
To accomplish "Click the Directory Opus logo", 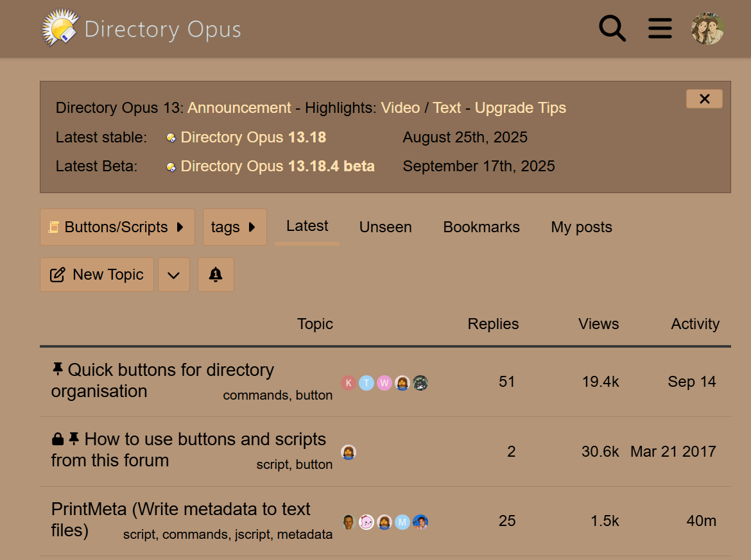I will click(x=142, y=29).
